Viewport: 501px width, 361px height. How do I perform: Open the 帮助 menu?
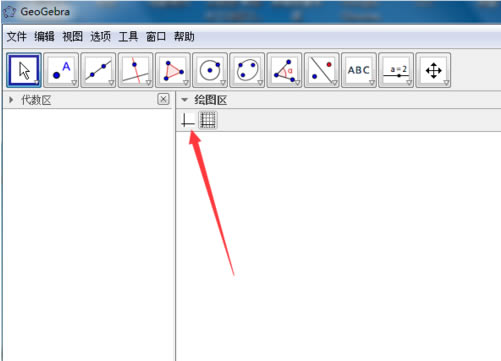pos(184,36)
